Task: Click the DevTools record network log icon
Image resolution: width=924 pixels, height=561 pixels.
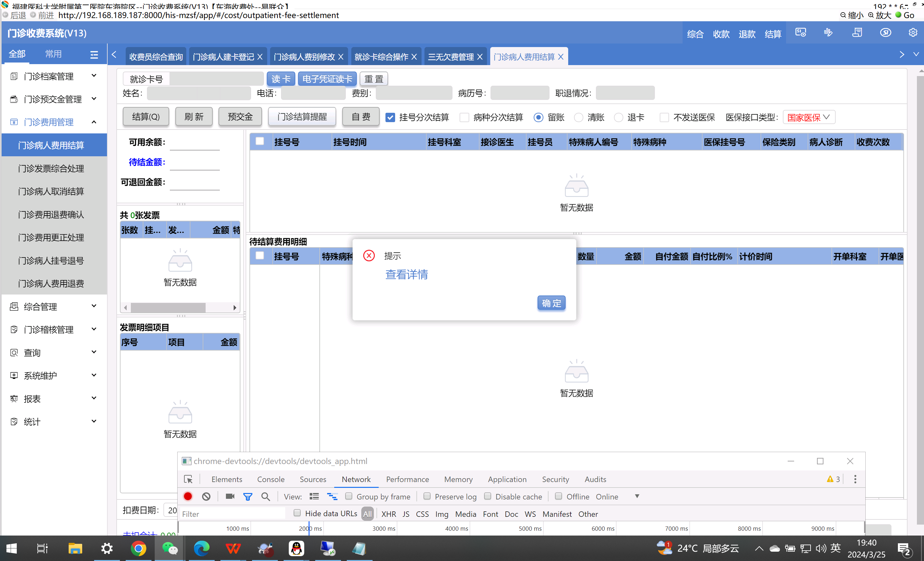Action: point(188,497)
